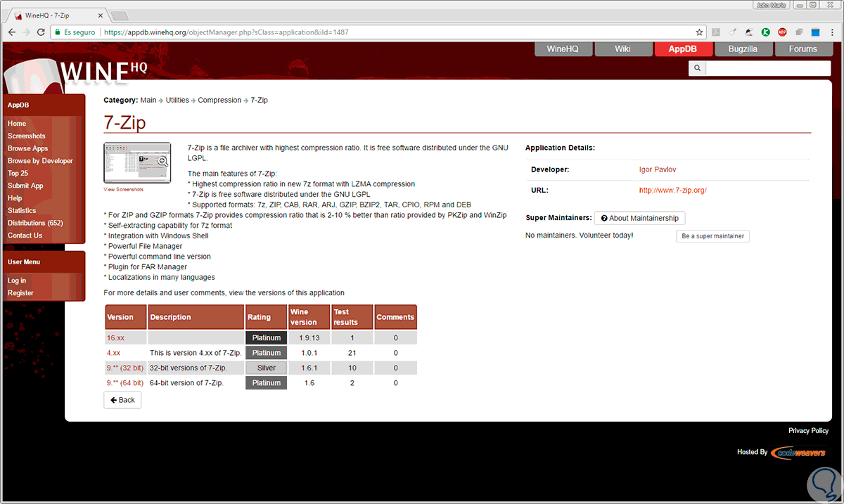
Task: Click the View Screenshots link
Action: (123, 189)
